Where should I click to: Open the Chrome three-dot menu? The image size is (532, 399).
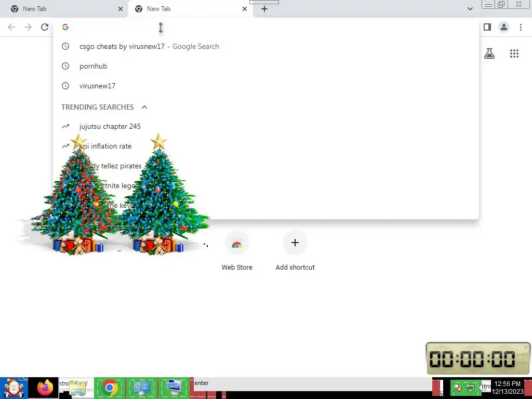(521, 27)
